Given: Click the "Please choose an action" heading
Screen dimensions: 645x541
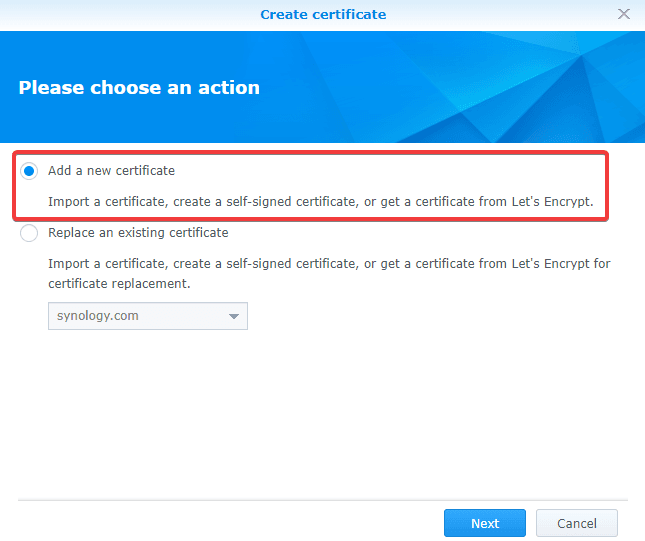Looking at the screenshot, I should point(139,87).
